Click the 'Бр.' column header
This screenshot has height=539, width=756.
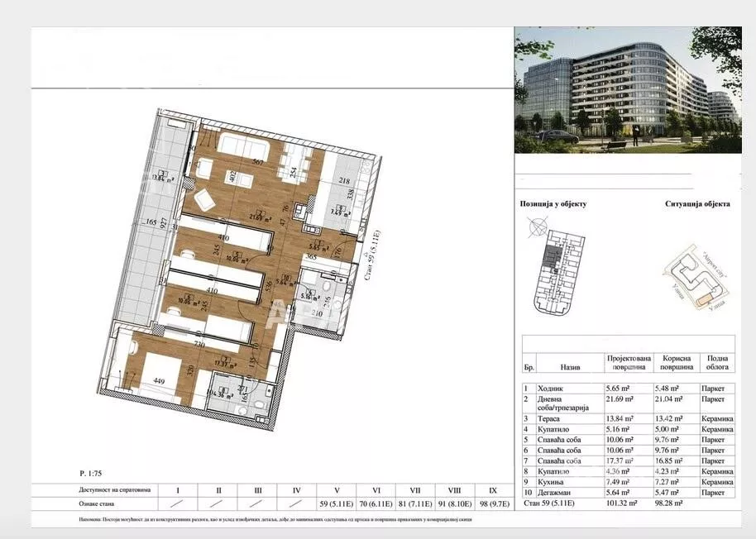click(529, 367)
